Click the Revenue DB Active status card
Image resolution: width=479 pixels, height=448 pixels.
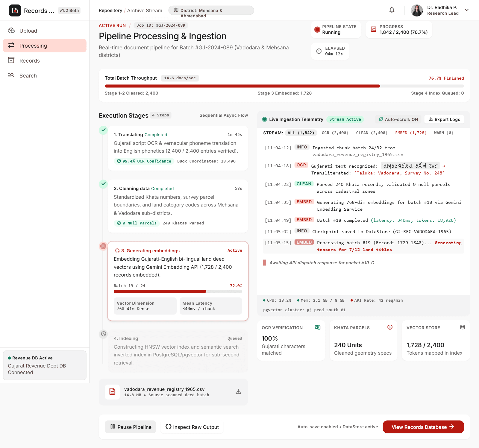click(x=45, y=365)
